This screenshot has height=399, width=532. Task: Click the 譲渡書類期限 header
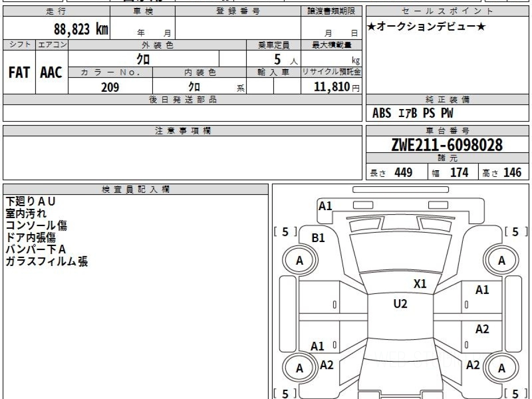point(331,12)
